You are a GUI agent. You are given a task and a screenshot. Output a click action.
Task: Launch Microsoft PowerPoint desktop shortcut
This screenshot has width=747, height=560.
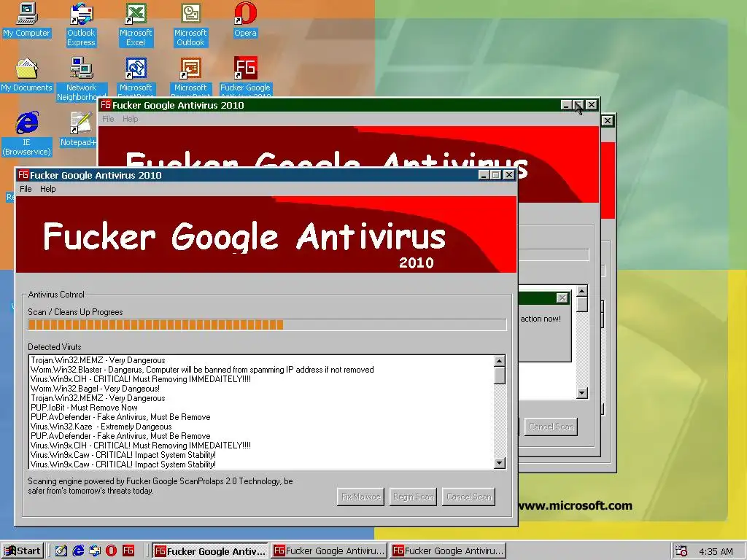(190, 76)
